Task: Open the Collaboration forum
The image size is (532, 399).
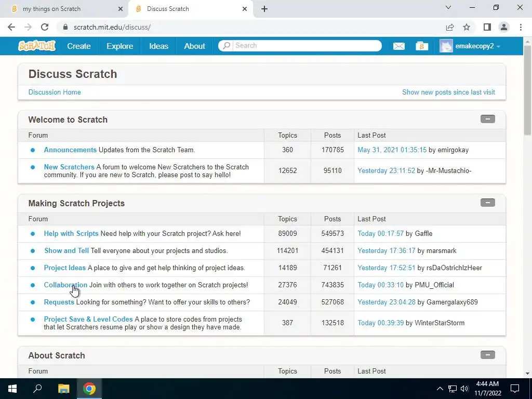Action: (x=65, y=285)
